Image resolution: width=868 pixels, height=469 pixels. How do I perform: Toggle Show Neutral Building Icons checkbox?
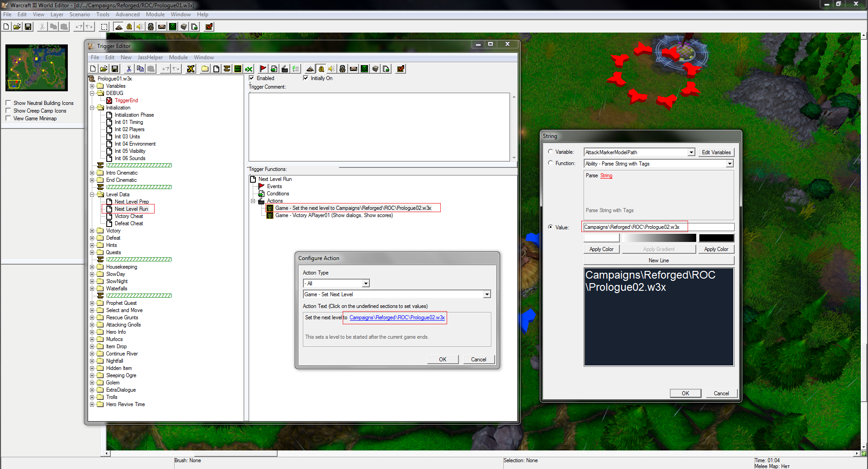point(8,103)
